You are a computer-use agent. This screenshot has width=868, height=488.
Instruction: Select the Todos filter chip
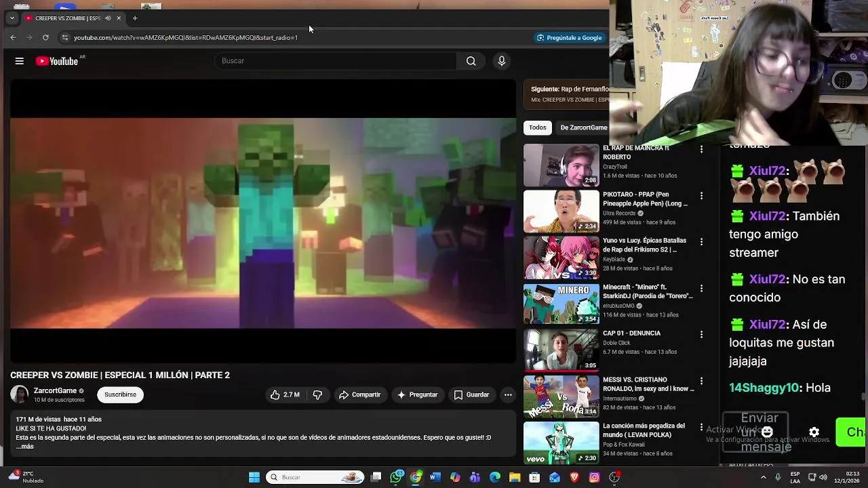pyautogui.click(x=538, y=127)
